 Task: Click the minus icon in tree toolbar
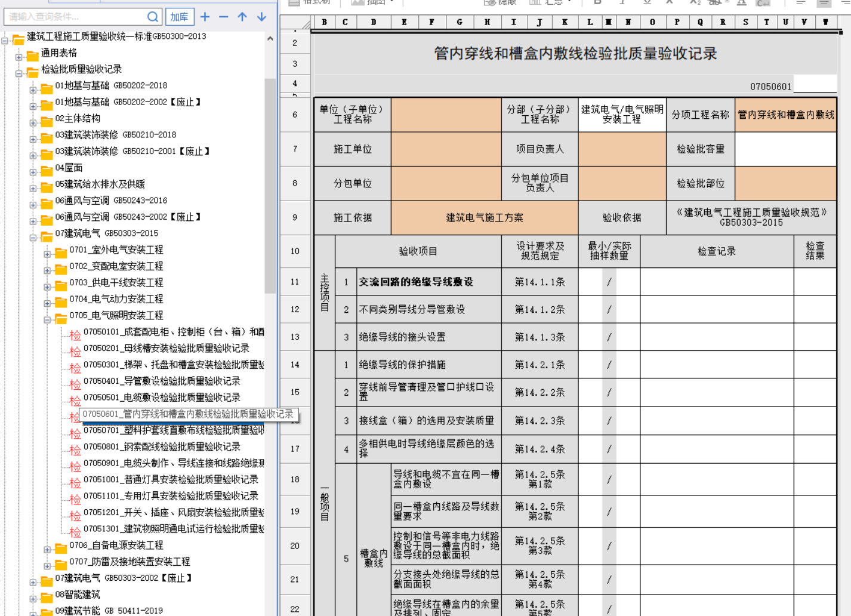pos(223,17)
